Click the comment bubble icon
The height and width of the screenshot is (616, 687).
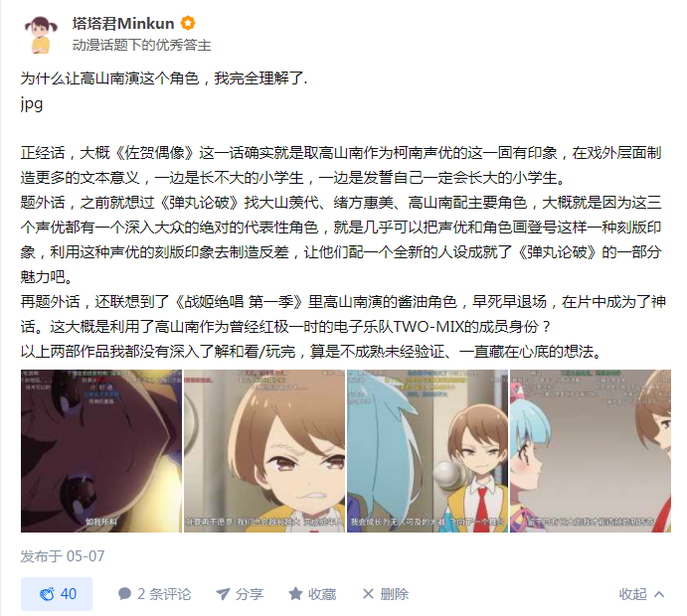124,594
